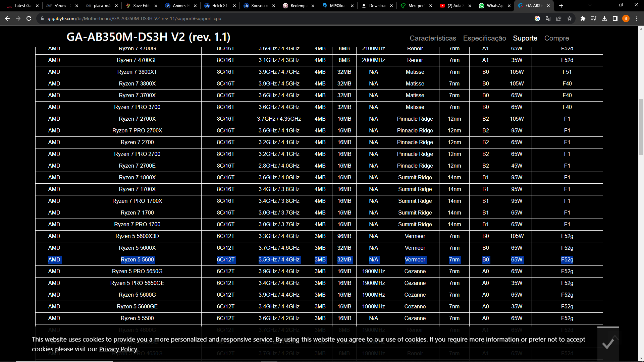Viewport: 644px width, 362px height.
Task: Open Chrome three-dot menu
Action: click(637, 18)
